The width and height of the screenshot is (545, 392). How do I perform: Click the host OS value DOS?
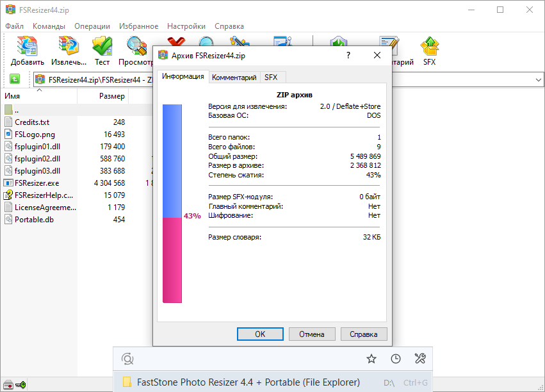[373, 115]
